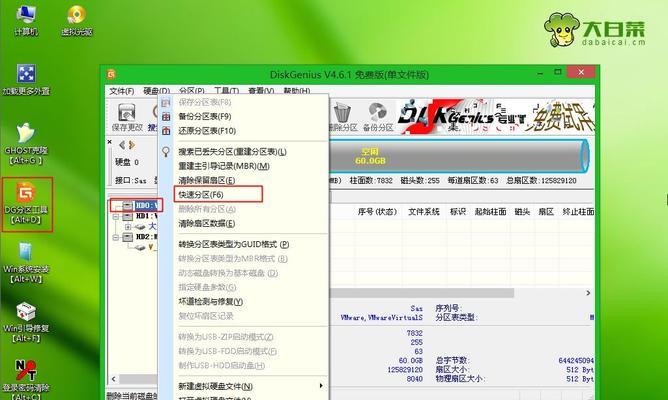Image resolution: width=668 pixels, height=400 pixels.
Task: Click the 扇区 column header
Action: 546,212
